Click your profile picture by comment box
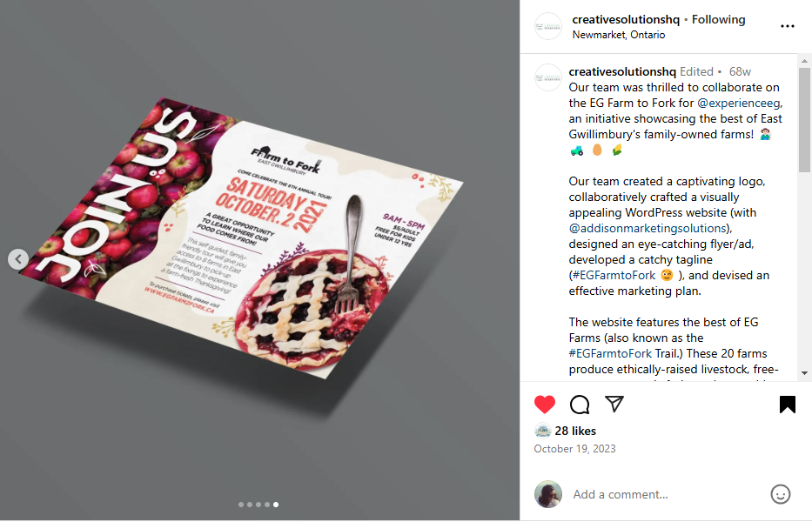The width and height of the screenshot is (812, 522). [548, 494]
